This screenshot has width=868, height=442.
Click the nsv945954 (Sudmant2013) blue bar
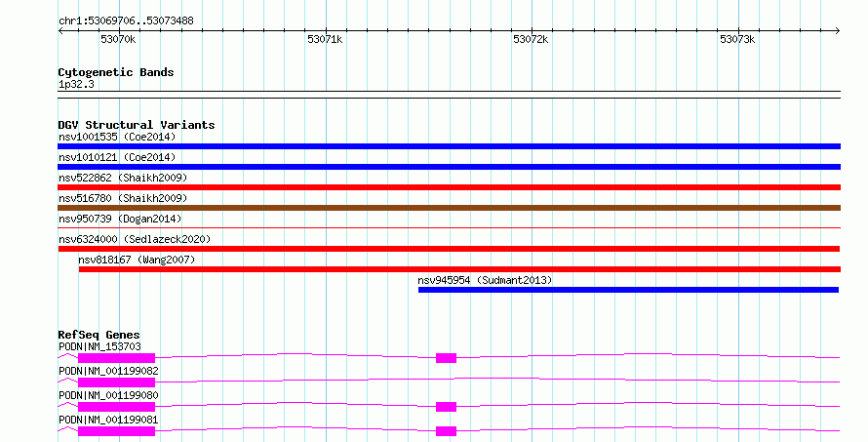(x=628, y=290)
